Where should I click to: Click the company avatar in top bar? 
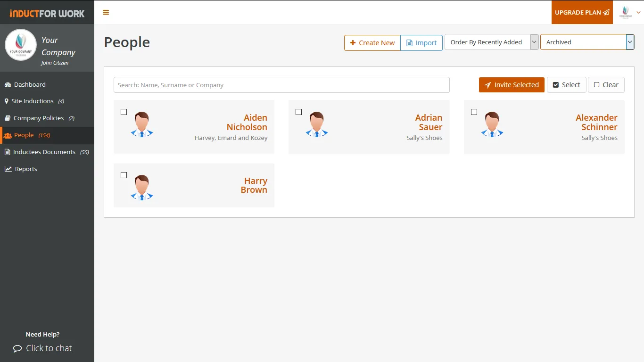click(x=626, y=12)
